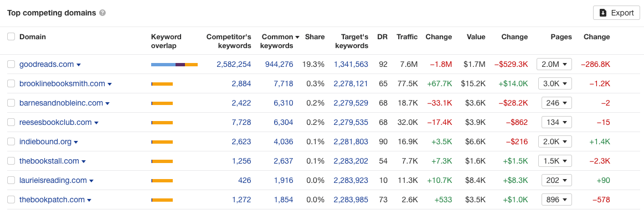Open the brooklinebooksmith.com domain link
This screenshot has height=210, width=644.
click(62, 83)
